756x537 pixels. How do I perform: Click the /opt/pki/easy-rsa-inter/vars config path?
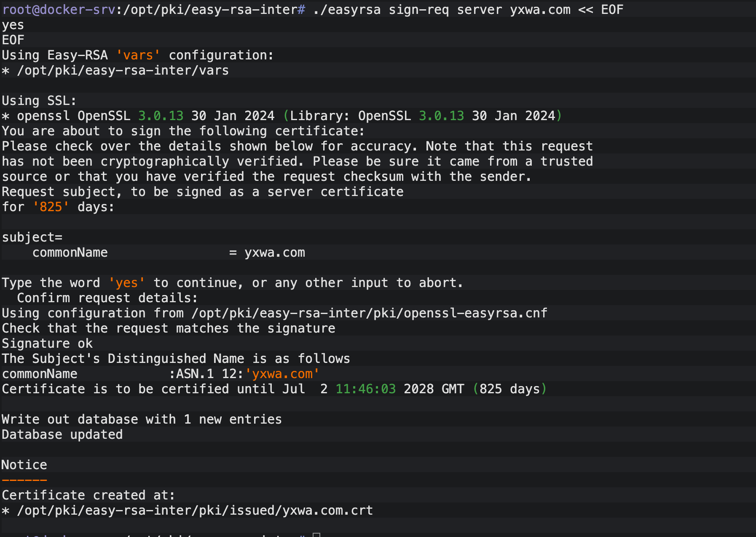pyautogui.click(x=123, y=70)
